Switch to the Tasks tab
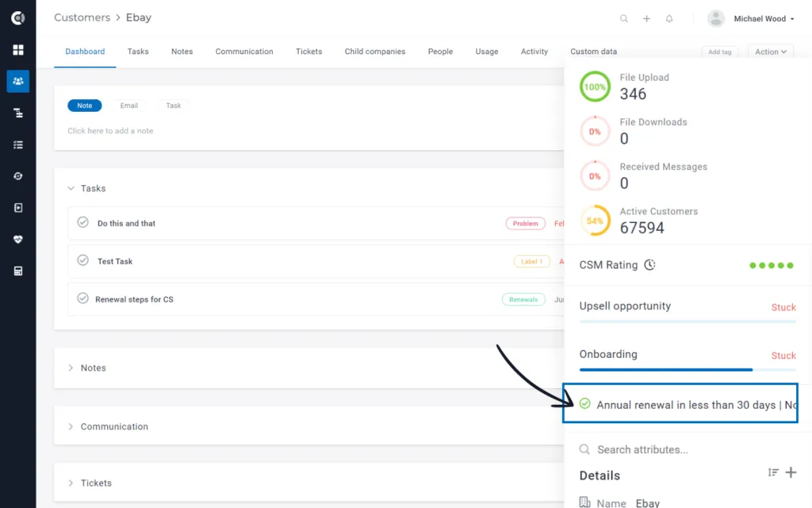This screenshot has height=508, width=812. (x=138, y=52)
